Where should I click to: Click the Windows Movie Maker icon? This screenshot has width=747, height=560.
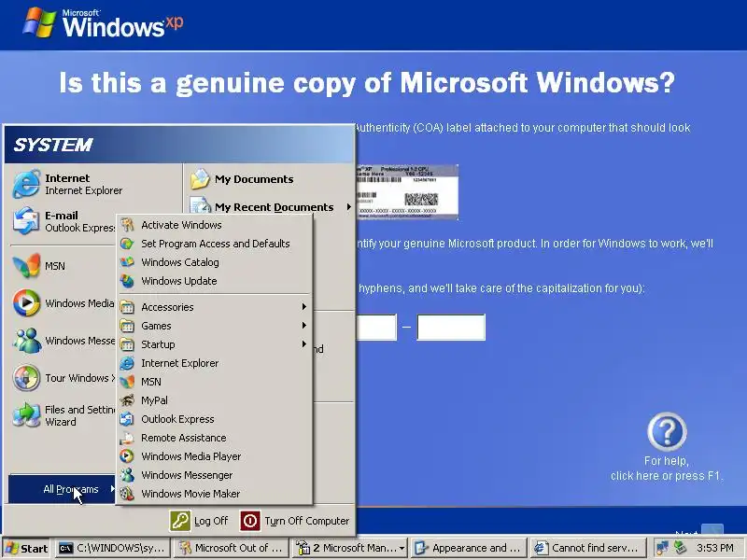pos(127,494)
